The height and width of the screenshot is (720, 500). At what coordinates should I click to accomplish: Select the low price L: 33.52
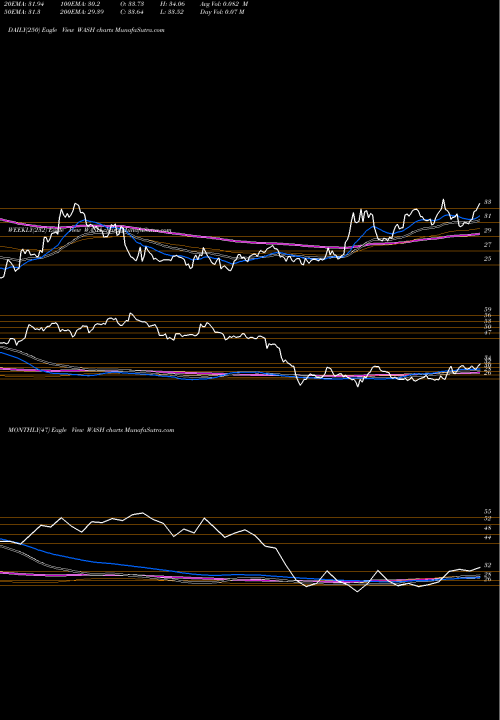172,12
